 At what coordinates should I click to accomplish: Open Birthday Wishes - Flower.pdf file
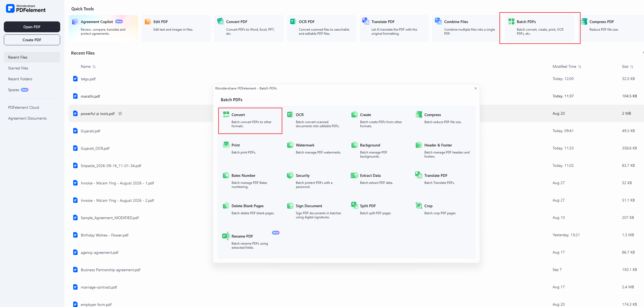point(105,235)
